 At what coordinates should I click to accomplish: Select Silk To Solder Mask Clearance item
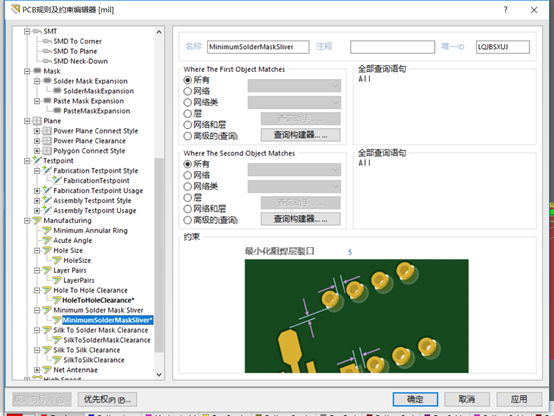pyautogui.click(x=101, y=330)
